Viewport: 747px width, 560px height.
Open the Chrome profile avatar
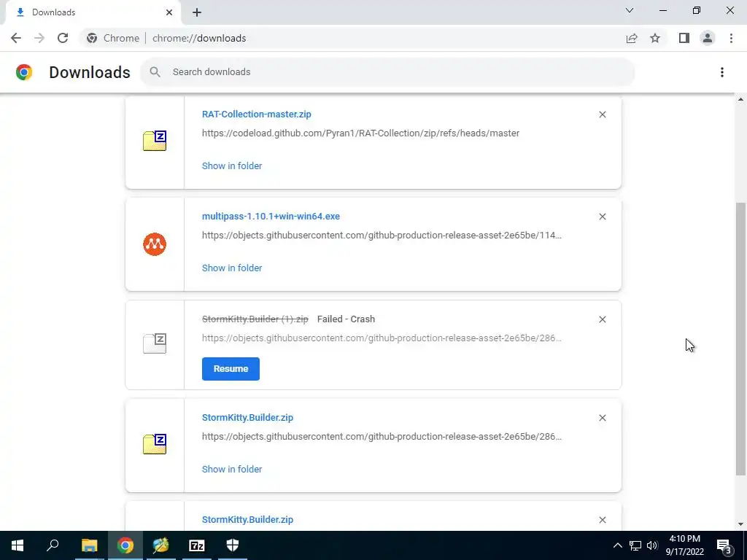click(708, 38)
